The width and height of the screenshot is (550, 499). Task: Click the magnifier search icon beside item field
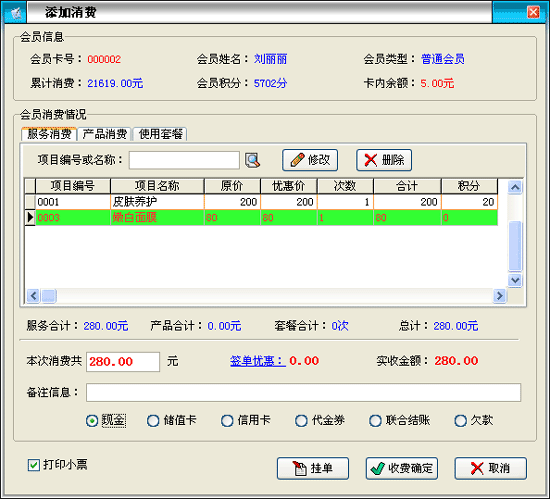253,160
